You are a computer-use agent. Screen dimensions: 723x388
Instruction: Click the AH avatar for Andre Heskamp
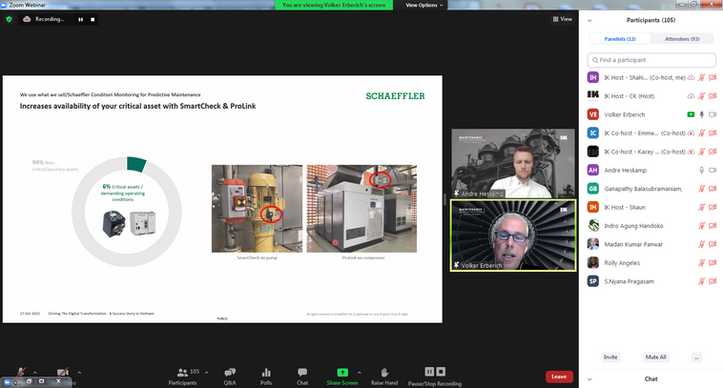click(593, 170)
